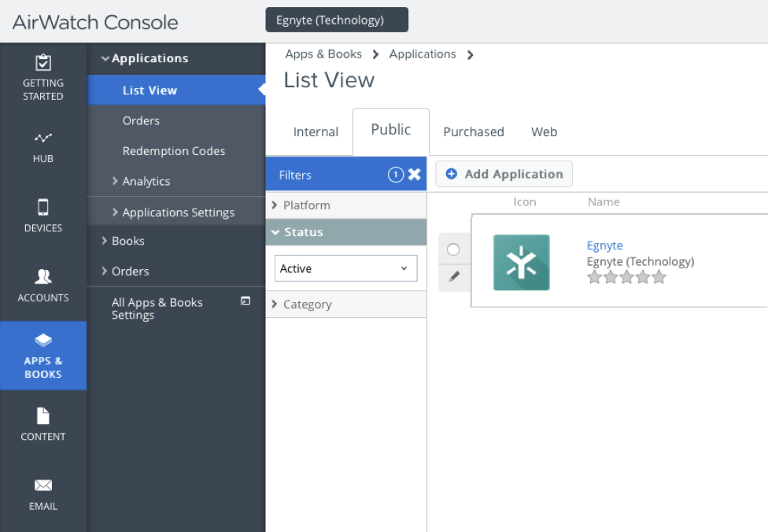The height and width of the screenshot is (532, 768).
Task: Click the List View page title
Action: tap(329, 79)
